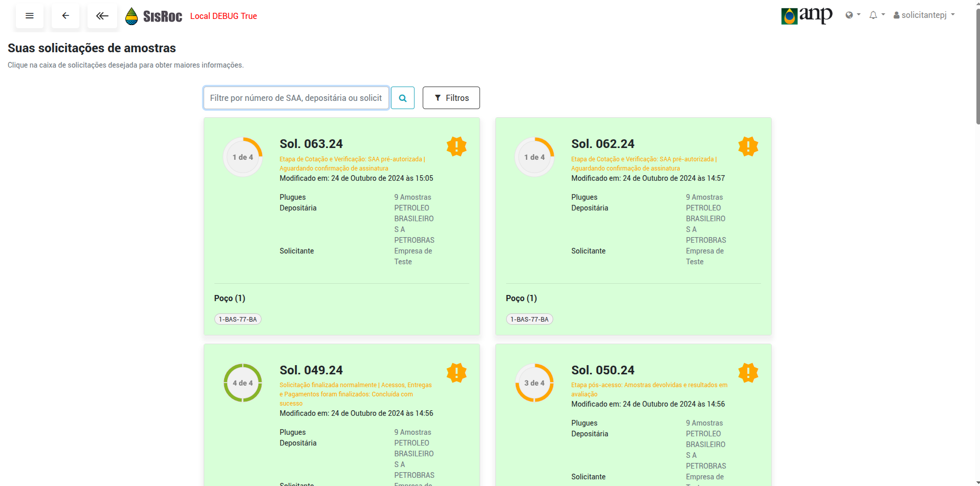Open the Filtros filter button
The image size is (980, 486).
click(x=451, y=98)
